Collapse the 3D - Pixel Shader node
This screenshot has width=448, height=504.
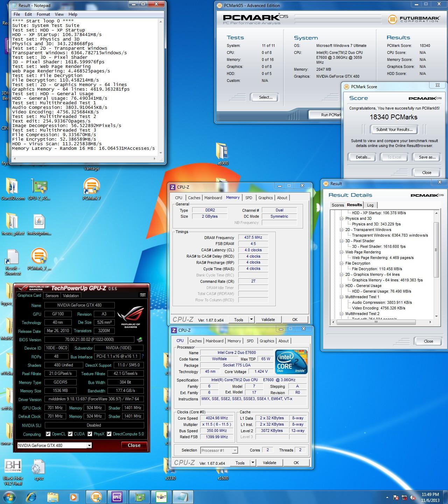pyautogui.click(x=342, y=241)
